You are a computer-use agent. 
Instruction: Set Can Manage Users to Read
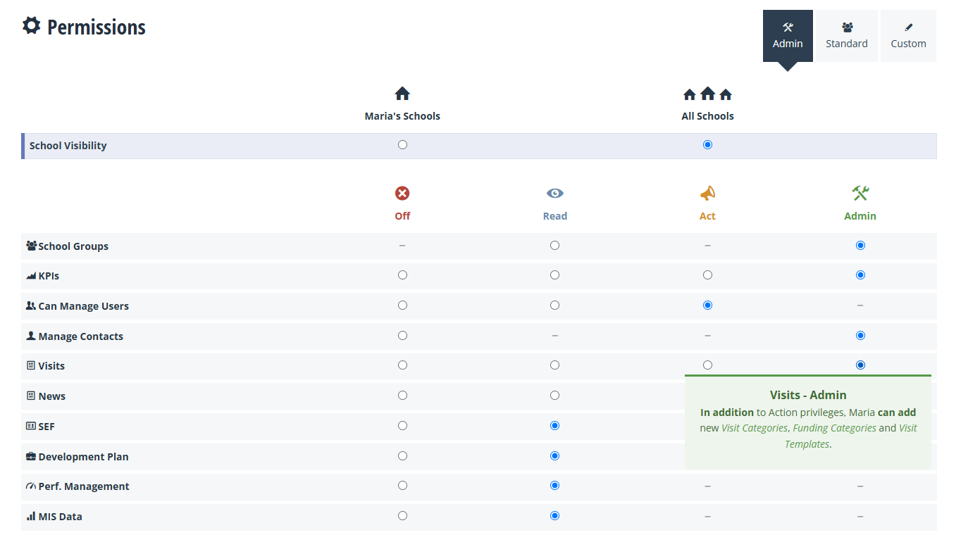pyautogui.click(x=555, y=306)
